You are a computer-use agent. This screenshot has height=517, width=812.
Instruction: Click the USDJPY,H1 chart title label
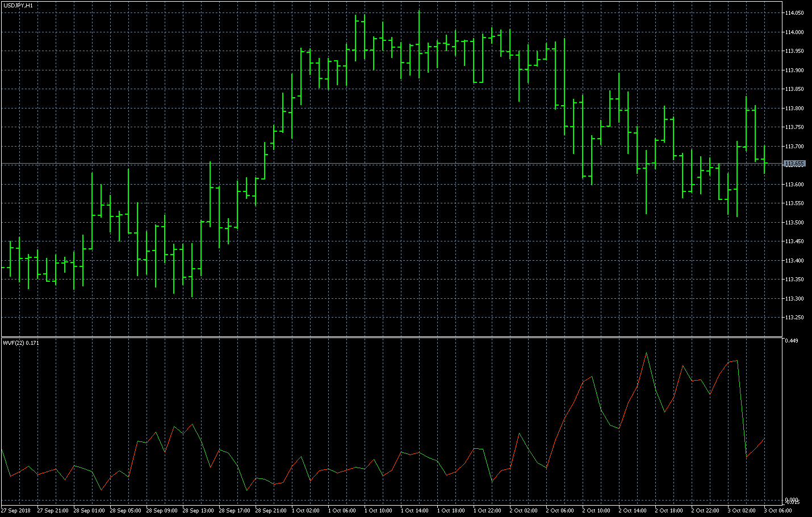pyautogui.click(x=18, y=5)
